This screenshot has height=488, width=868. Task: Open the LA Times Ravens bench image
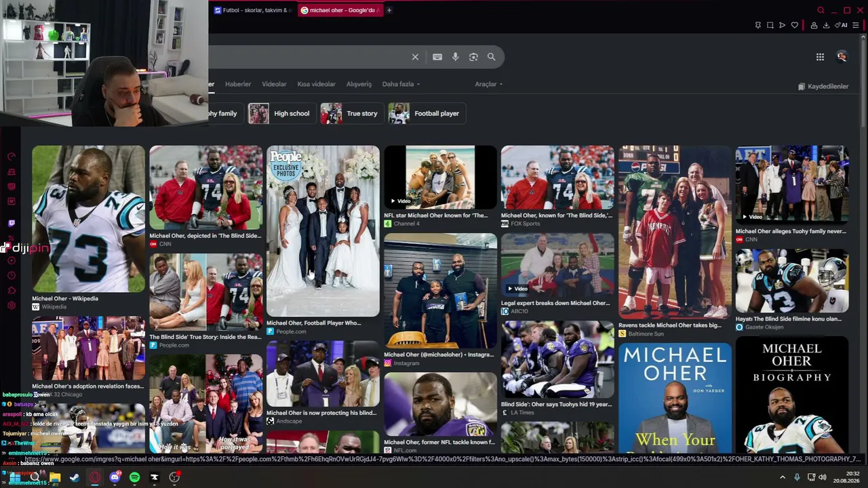tap(557, 359)
